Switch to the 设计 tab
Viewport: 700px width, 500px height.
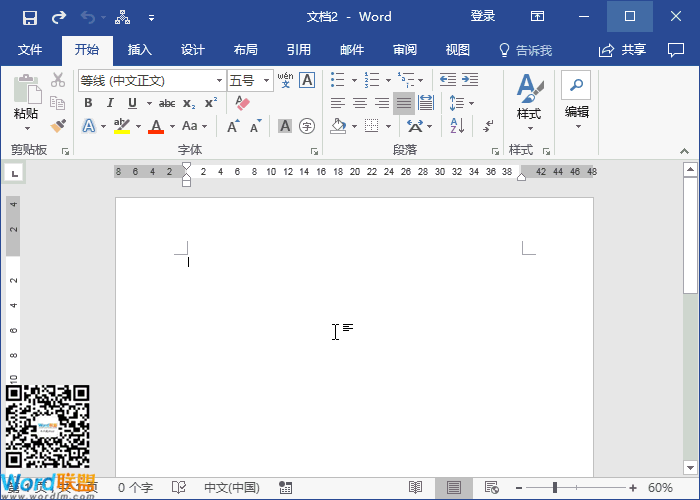pyautogui.click(x=193, y=50)
